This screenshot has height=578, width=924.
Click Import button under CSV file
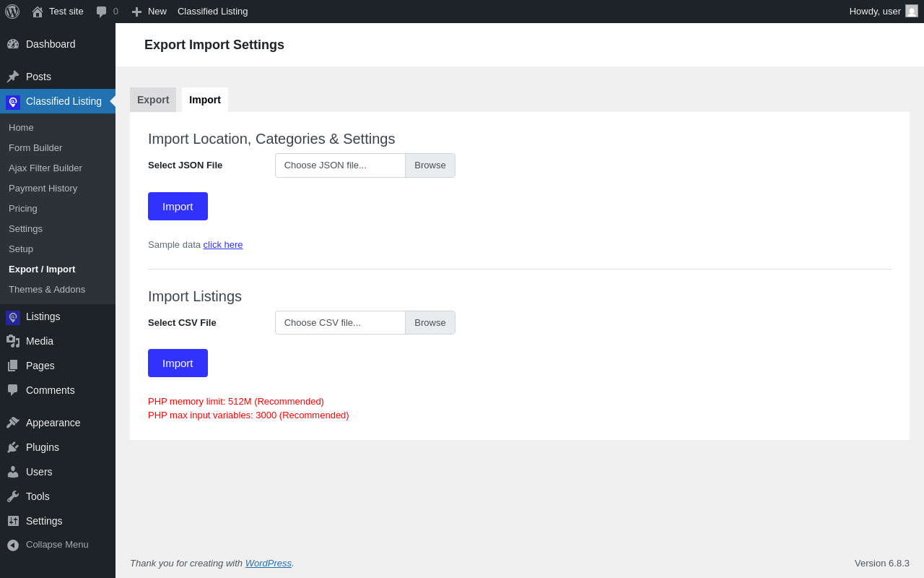point(178,363)
